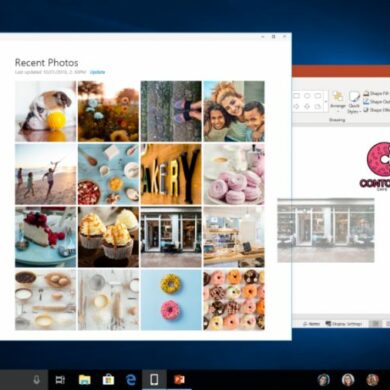390x390 pixels.
Task: Select the photo of sneakers on pavement
Action: click(171, 111)
